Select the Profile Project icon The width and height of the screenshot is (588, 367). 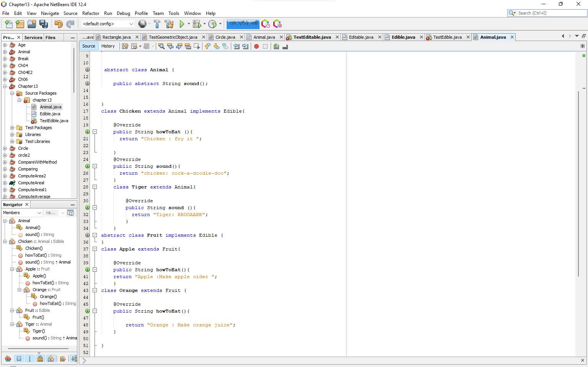pos(213,24)
